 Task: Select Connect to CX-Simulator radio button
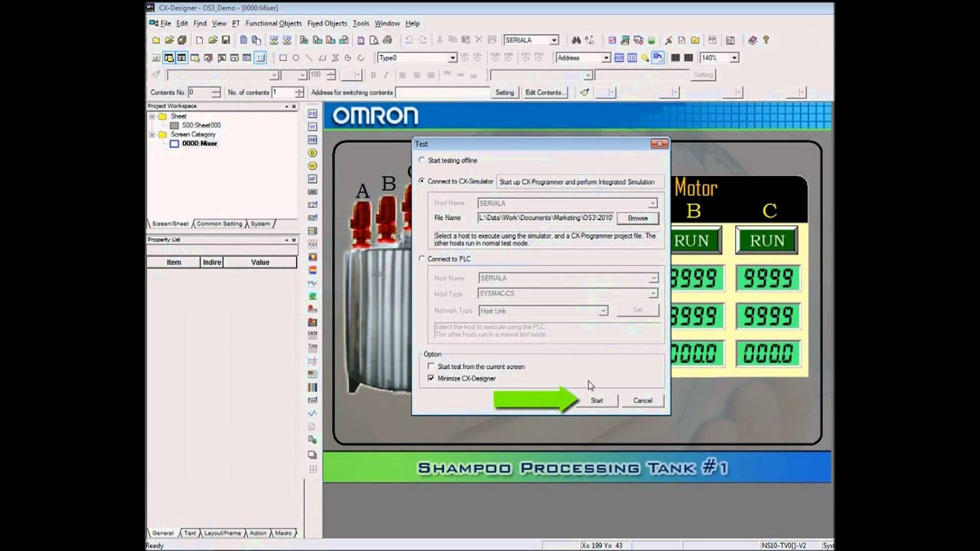[421, 181]
